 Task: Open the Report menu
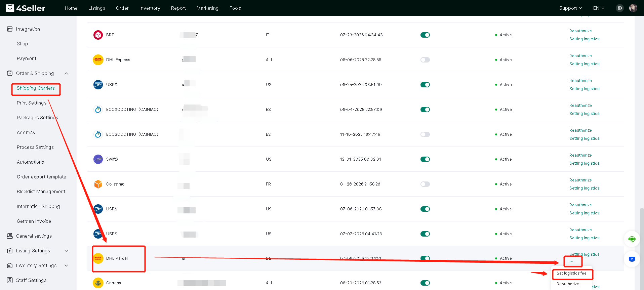(178, 8)
